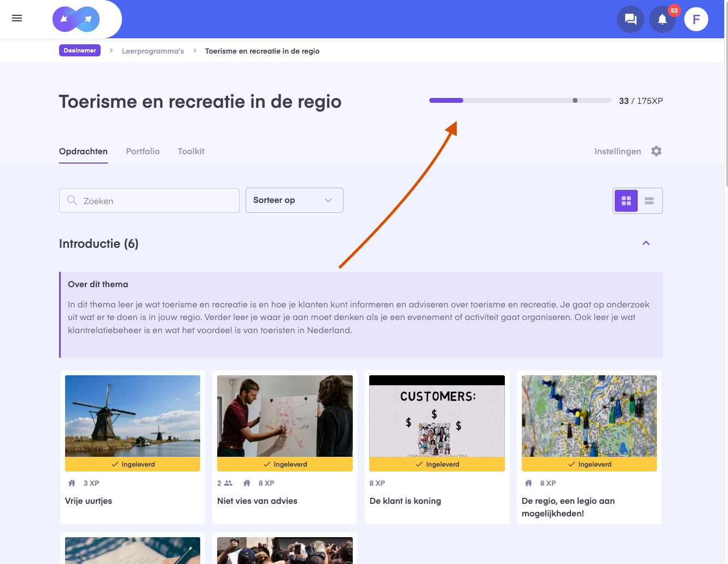Click Ingeleverd badge on De regio card
Image resolution: width=728 pixels, height=564 pixels.
click(589, 464)
